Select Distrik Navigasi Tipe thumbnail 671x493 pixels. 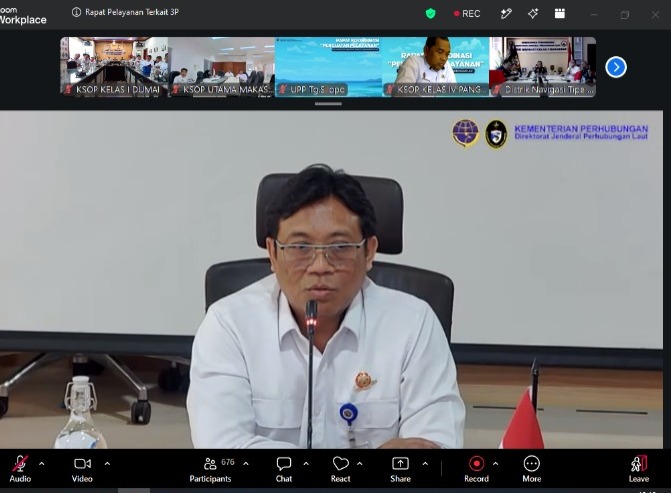click(543, 67)
